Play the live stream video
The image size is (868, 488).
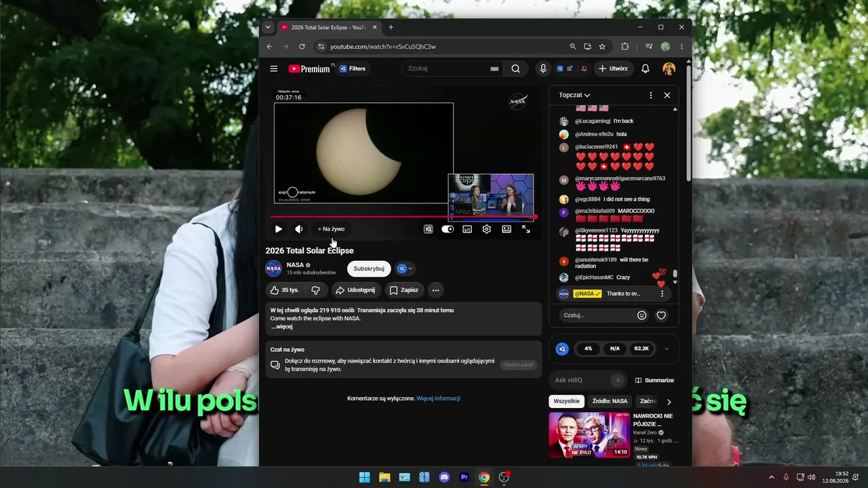(x=278, y=229)
